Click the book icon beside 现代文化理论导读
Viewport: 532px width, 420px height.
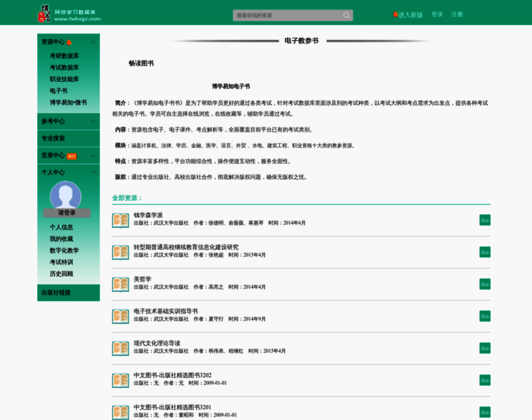(120, 348)
